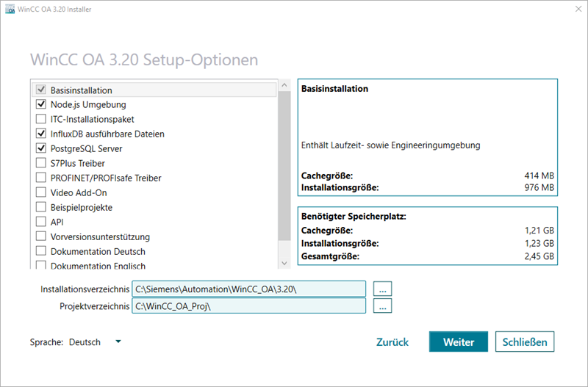This screenshot has height=387, width=588.
Task: Click scroll-down arrow of options list
Action: [x=284, y=263]
